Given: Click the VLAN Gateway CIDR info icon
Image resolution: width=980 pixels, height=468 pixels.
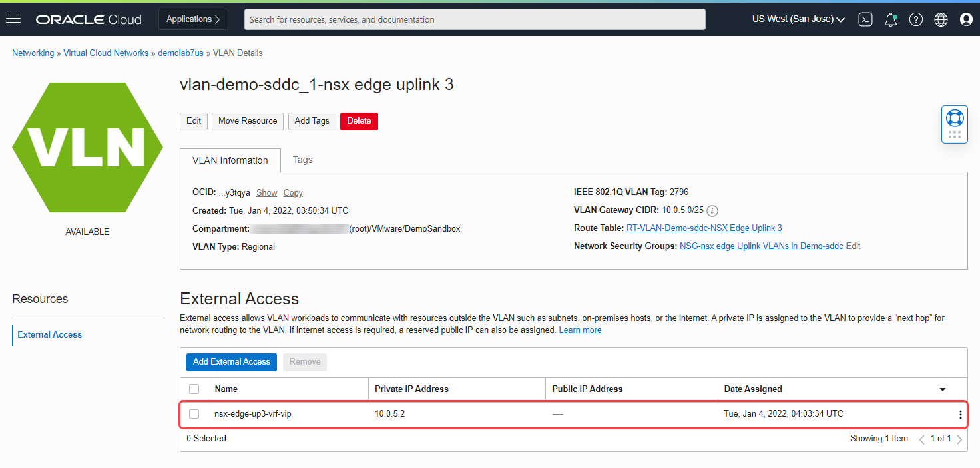Looking at the screenshot, I should click(712, 210).
